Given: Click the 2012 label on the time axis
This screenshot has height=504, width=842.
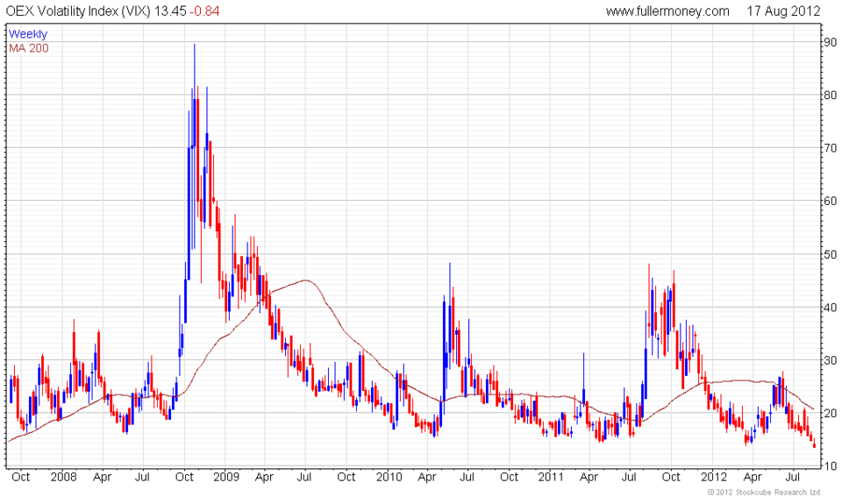Looking at the screenshot, I should point(714,477).
